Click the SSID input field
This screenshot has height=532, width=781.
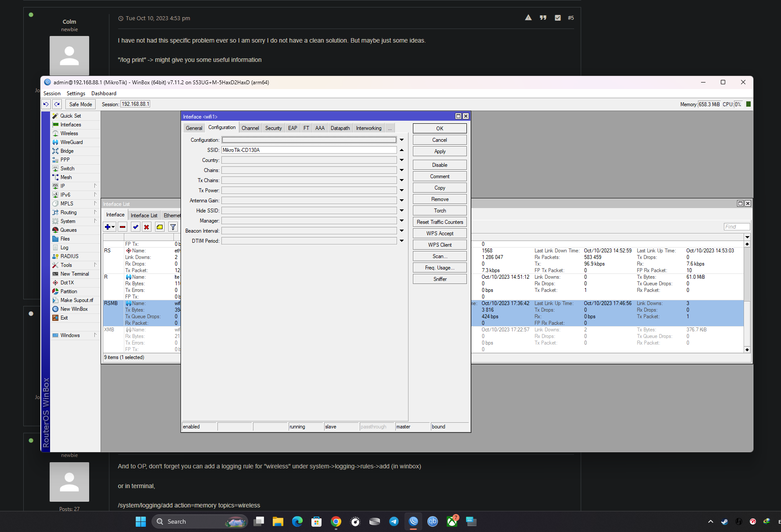309,150
